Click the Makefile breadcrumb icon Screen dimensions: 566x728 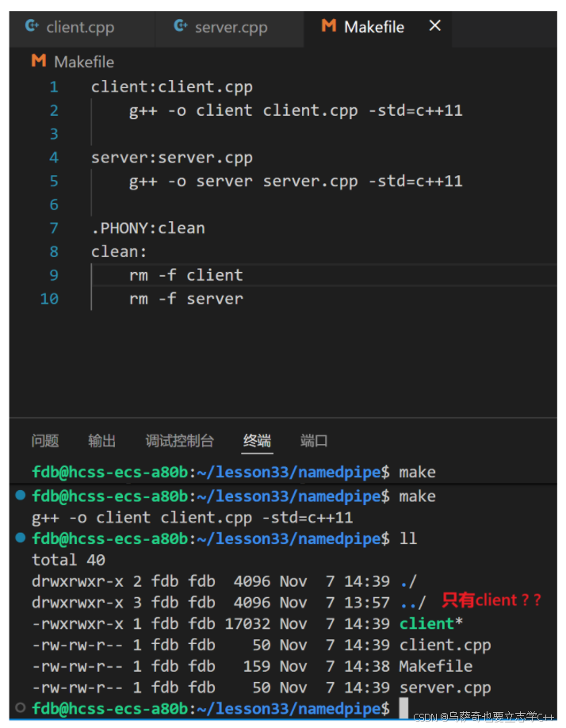pos(39,61)
